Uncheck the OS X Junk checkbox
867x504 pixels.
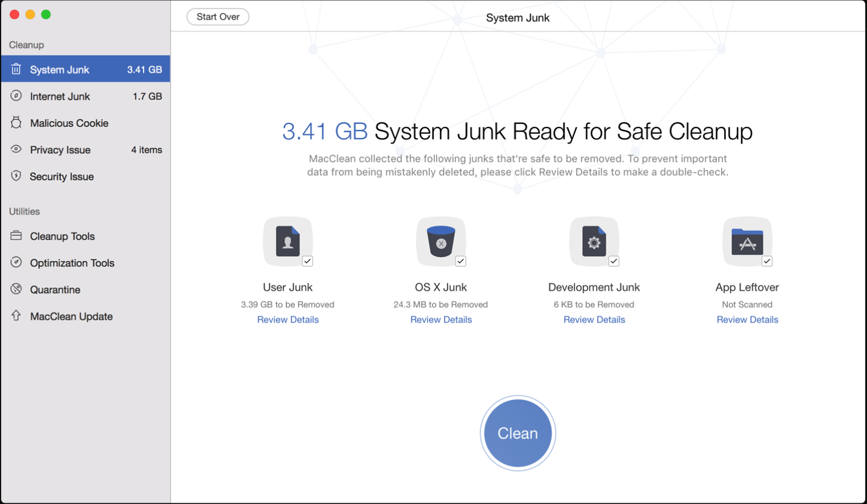click(461, 261)
